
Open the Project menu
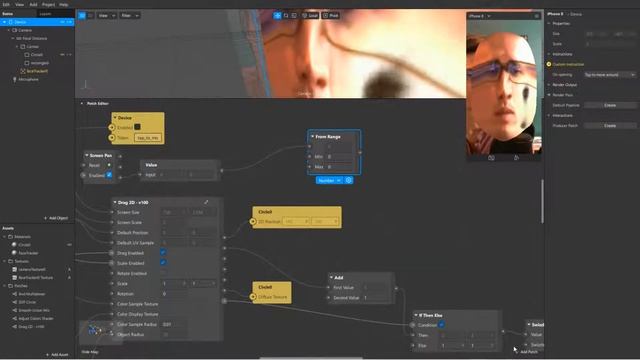click(x=48, y=4)
